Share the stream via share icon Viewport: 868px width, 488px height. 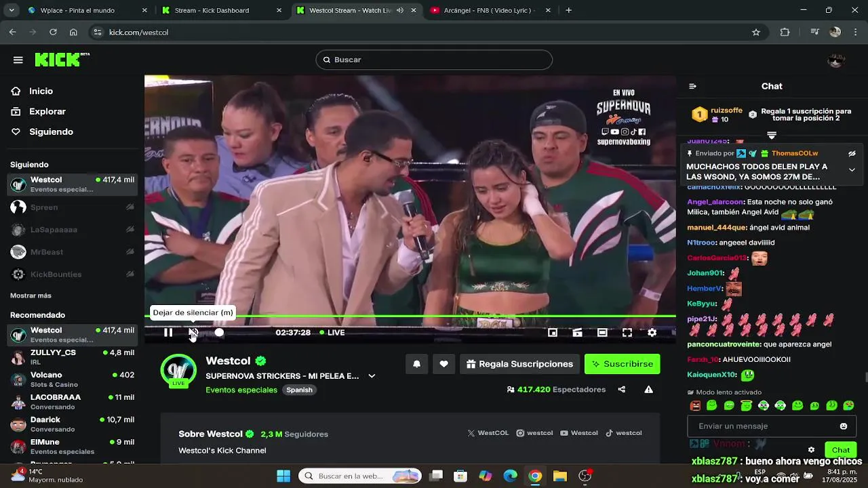click(621, 389)
